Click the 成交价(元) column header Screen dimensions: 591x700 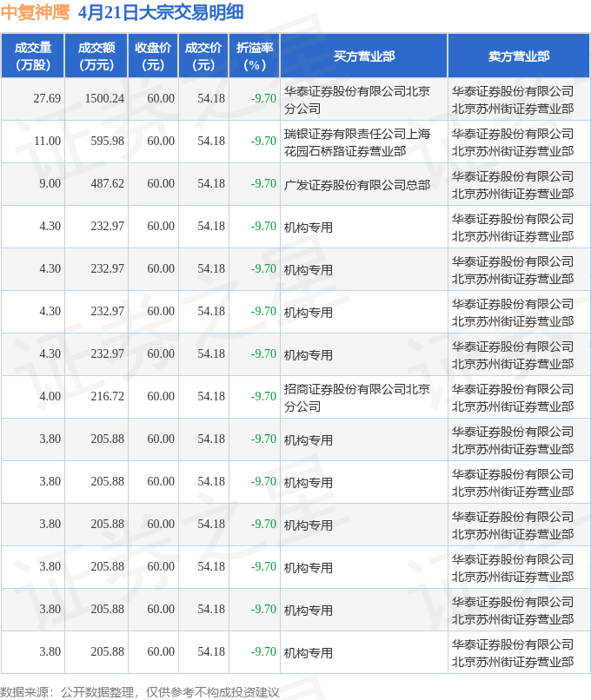[x=203, y=56]
